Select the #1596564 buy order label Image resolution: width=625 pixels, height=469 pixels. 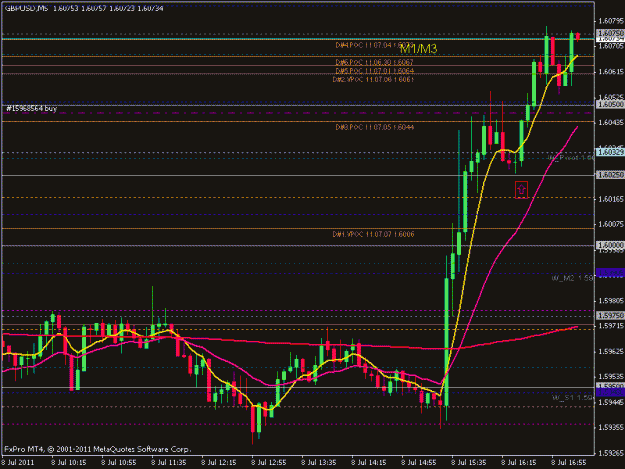32,109
